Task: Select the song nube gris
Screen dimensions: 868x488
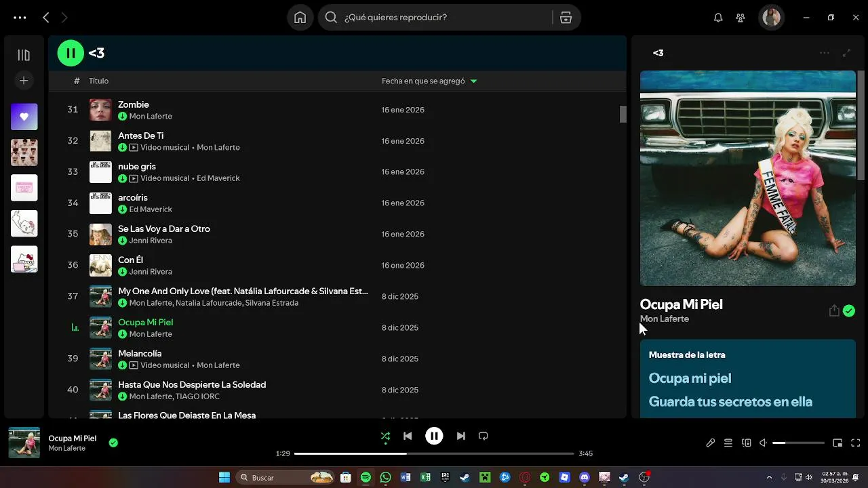Action: tap(137, 166)
